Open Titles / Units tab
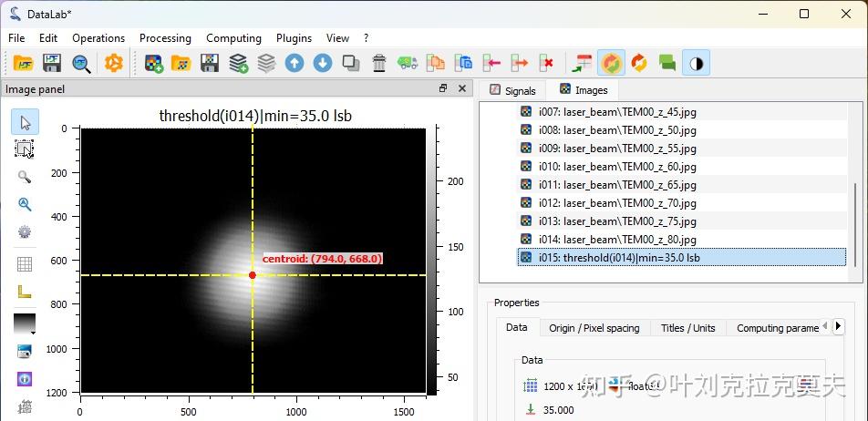 (688, 328)
